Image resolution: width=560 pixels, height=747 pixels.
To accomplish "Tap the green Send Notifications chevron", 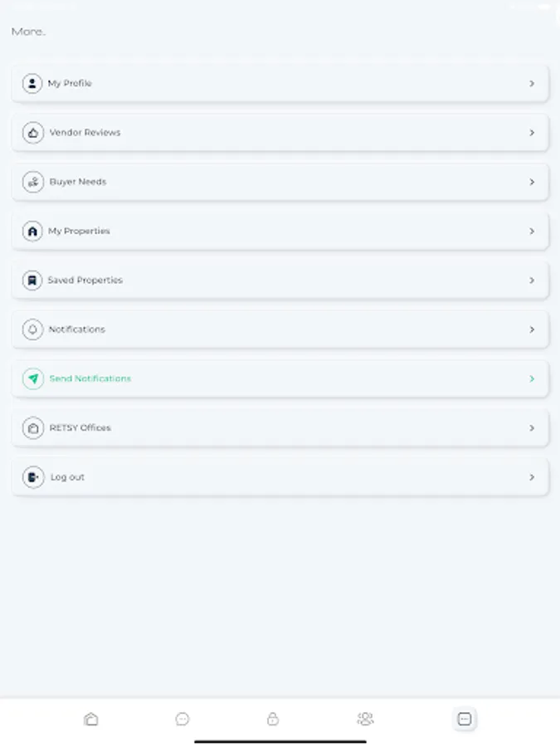I will tap(532, 378).
